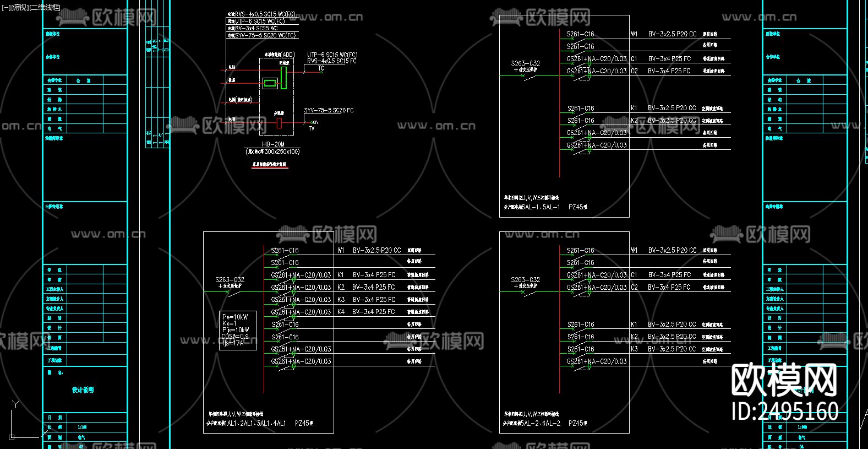Select the SYV-75-5 SC20 WC(FC) incoming line text
Screen dimensions: 868x449
(262, 35)
